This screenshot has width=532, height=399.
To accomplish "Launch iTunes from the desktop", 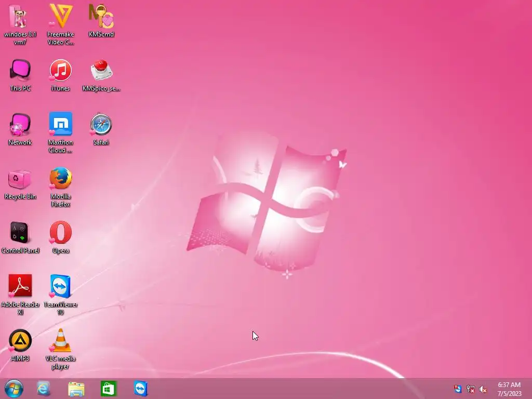I will click(x=60, y=75).
